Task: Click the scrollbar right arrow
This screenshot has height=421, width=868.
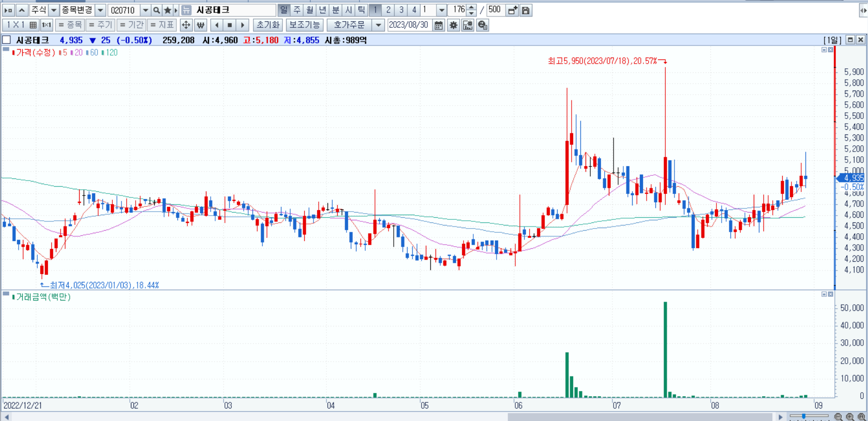Action: pos(781,417)
